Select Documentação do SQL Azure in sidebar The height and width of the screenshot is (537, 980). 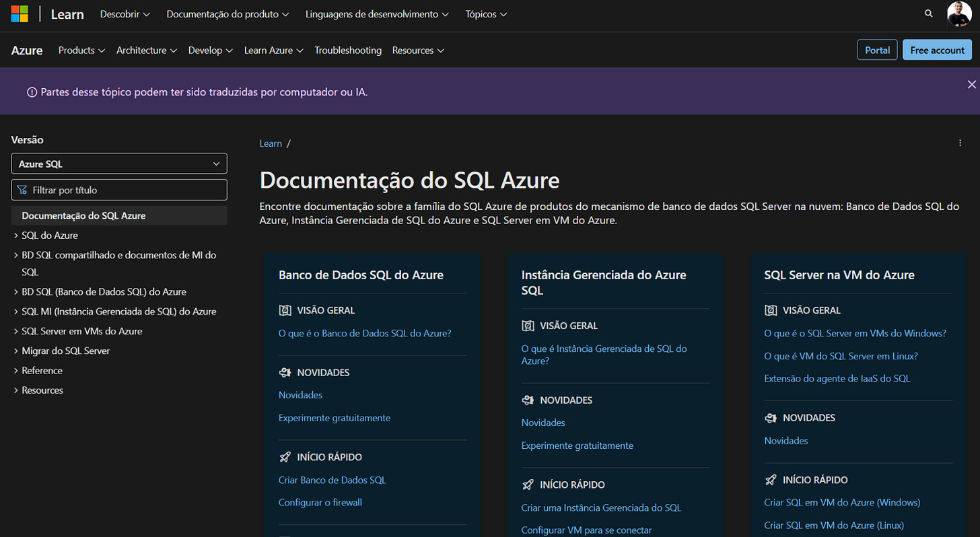pyautogui.click(x=119, y=216)
